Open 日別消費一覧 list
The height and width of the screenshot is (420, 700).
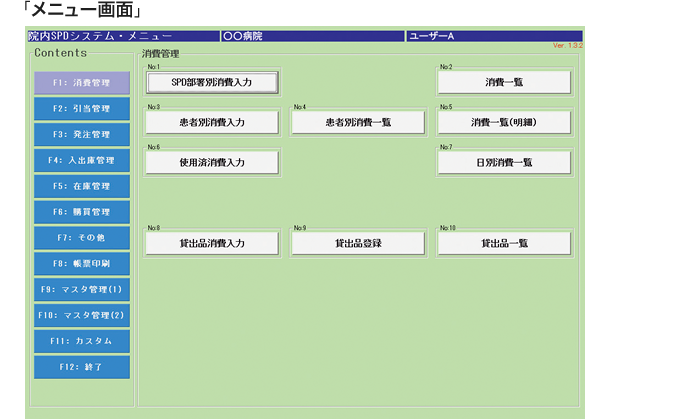tap(504, 163)
